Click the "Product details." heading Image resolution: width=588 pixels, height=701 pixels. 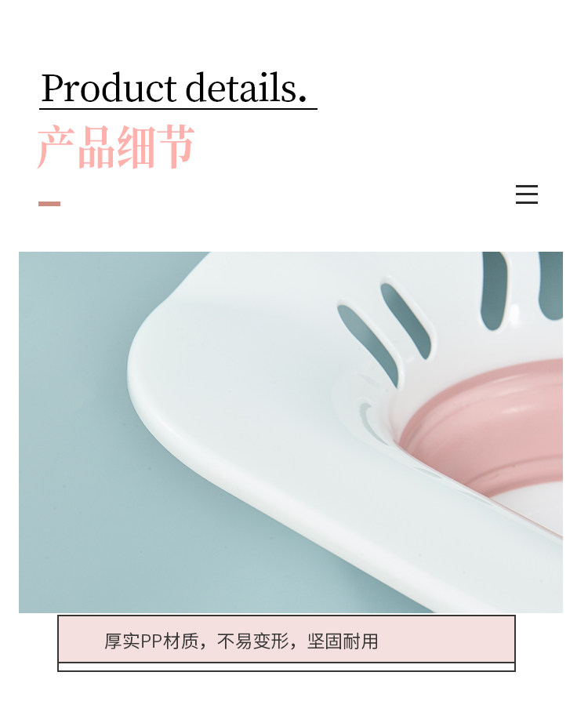coord(174,88)
